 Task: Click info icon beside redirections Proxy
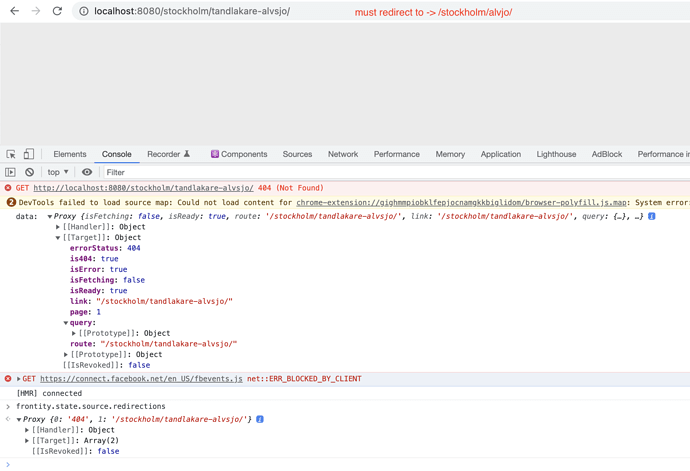pyautogui.click(x=260, y=419)
